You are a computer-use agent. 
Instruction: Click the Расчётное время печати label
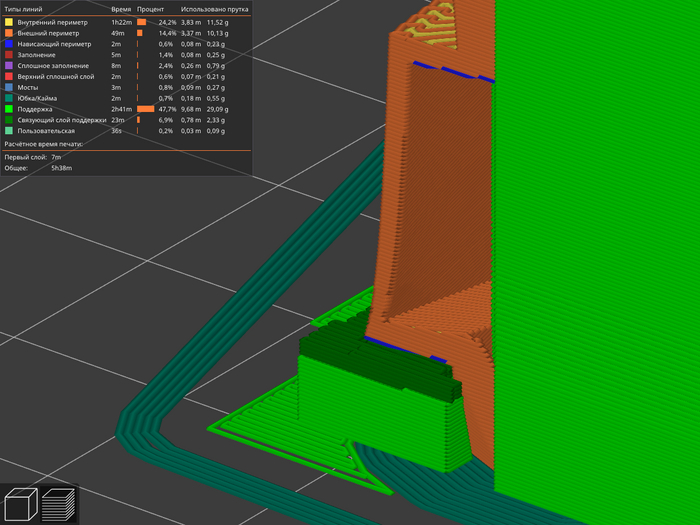[x=43, y=144]
